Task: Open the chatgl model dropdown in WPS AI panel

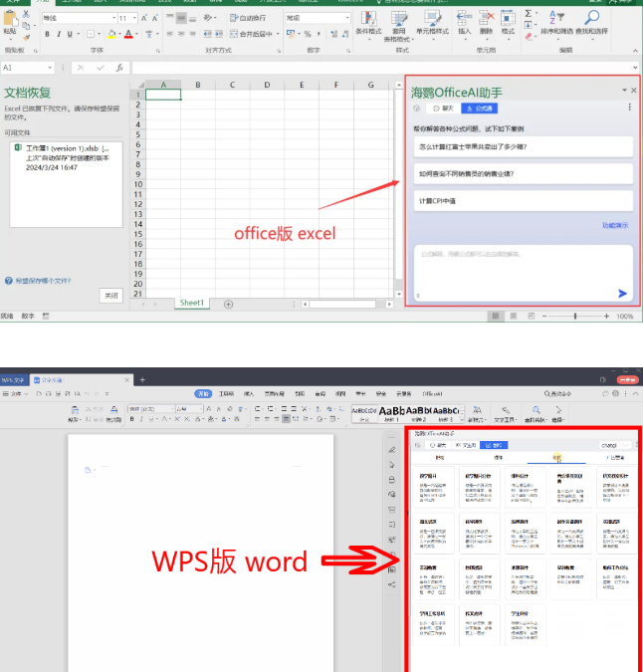Action: pos(615,445)
